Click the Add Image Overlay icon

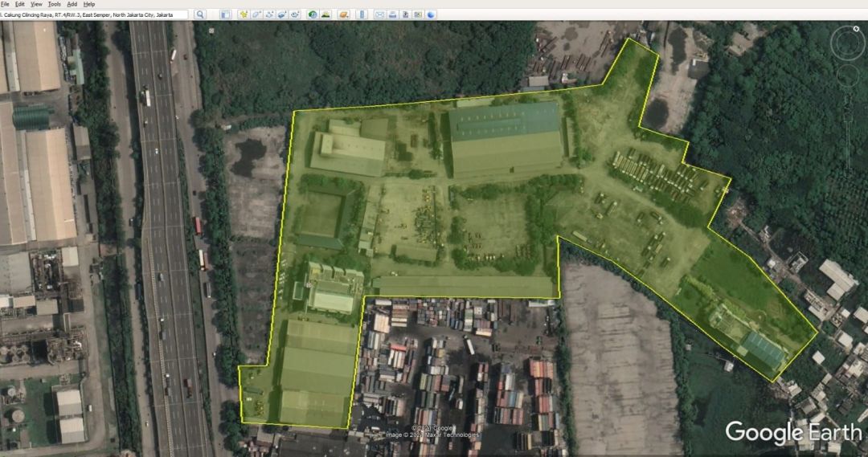[282, 14]
